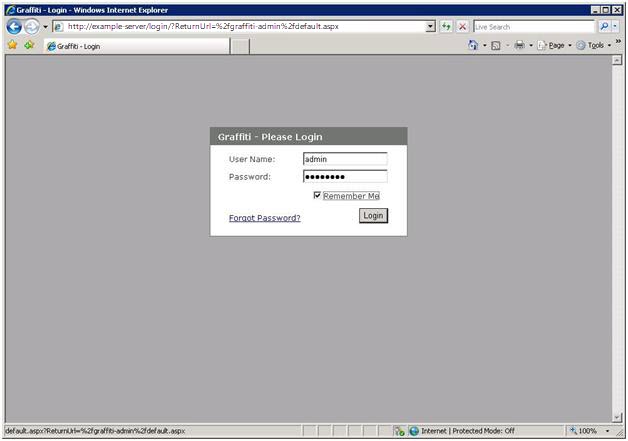This screenshot has height=441, width=628.
Task: Minimize the Internet Explorer window
Action: tap(596, 10)
